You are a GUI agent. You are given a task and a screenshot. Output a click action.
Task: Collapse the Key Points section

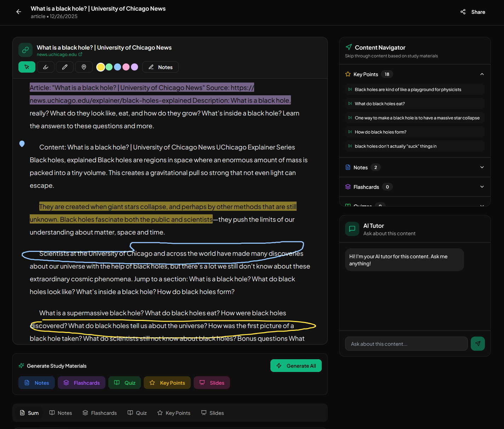point(482,74)
